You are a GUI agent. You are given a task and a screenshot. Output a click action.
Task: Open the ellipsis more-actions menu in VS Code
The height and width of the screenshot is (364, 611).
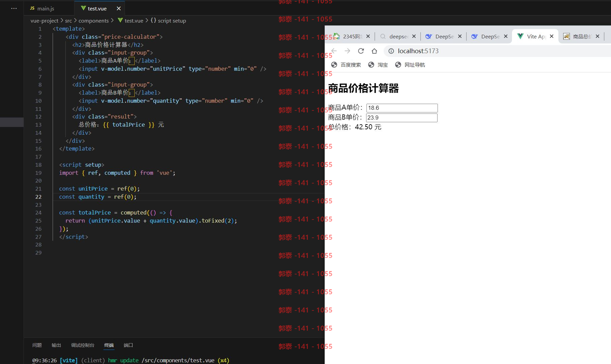(x=14, y=8)
